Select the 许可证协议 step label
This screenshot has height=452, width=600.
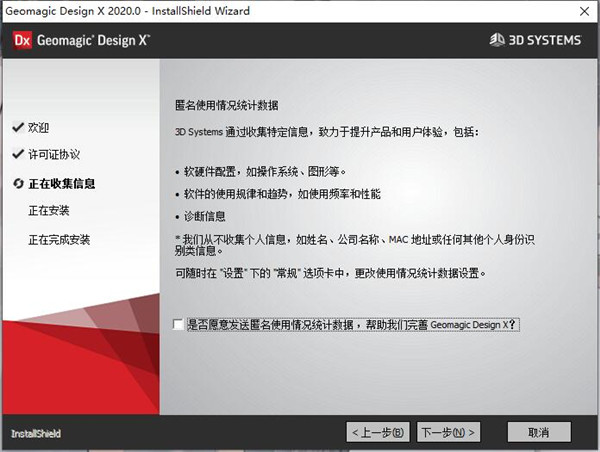54,154
